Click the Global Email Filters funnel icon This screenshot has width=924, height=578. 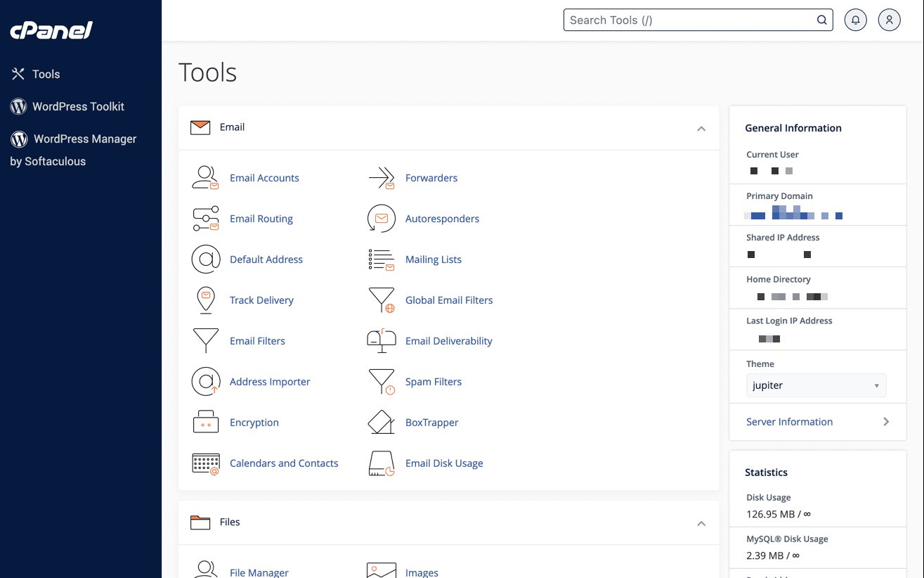(382, 300)
